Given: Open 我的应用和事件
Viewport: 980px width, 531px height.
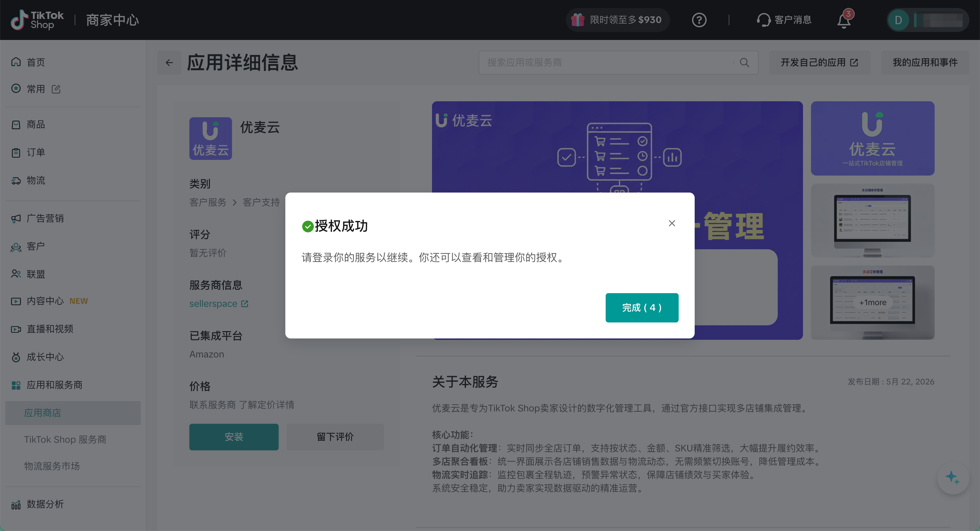Looking at the screenshot, I should 925,62.
